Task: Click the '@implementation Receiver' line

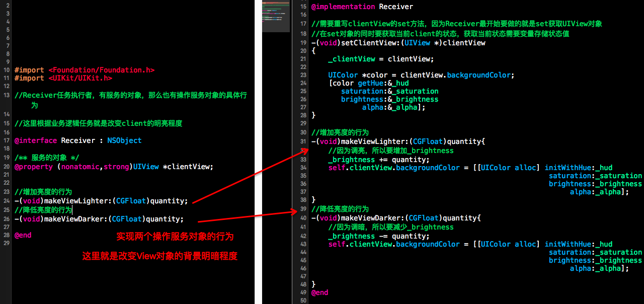Action: 362,7
